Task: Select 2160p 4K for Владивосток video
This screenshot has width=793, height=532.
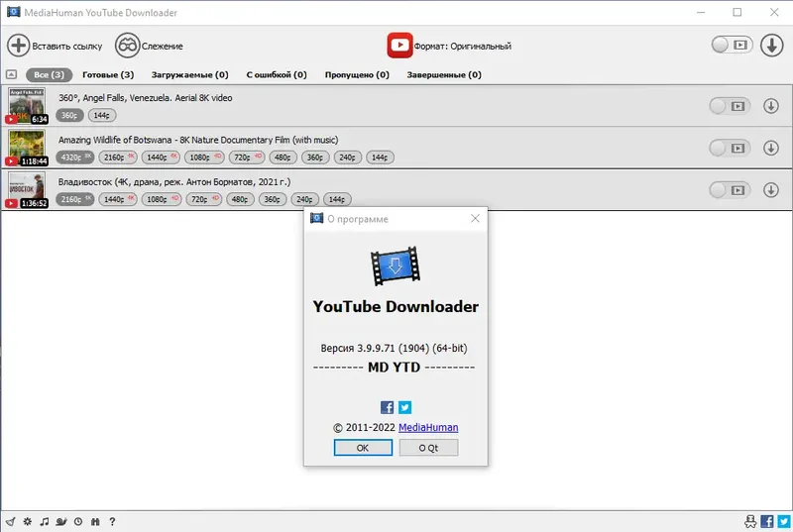Action: pyautogui.click(x=75, y=199)
